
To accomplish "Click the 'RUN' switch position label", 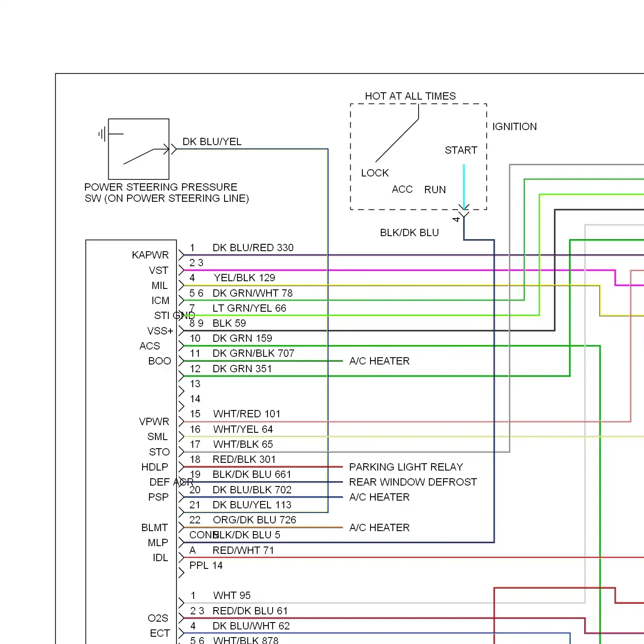I will (435, 190).
